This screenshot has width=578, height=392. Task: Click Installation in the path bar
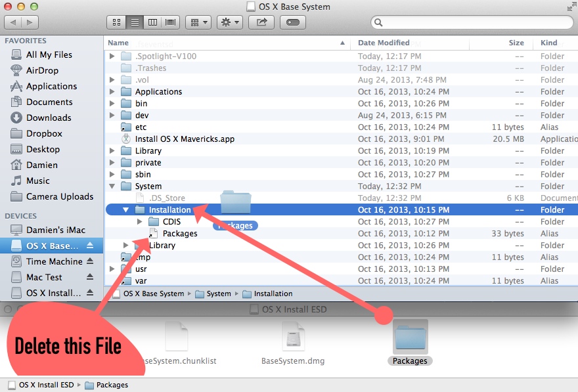268,294
